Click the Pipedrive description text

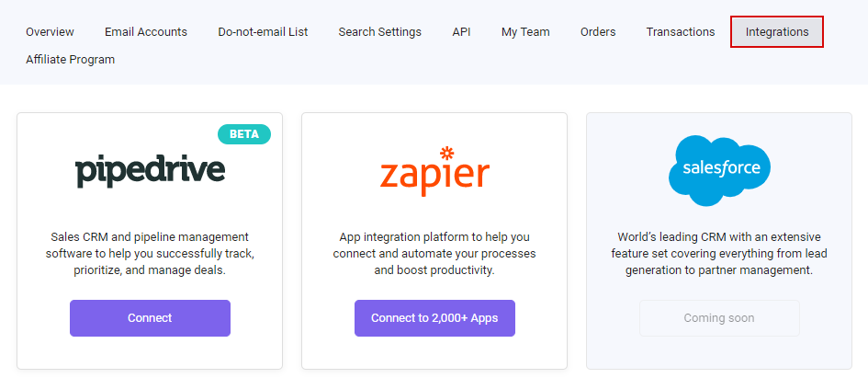coord(150,254)
